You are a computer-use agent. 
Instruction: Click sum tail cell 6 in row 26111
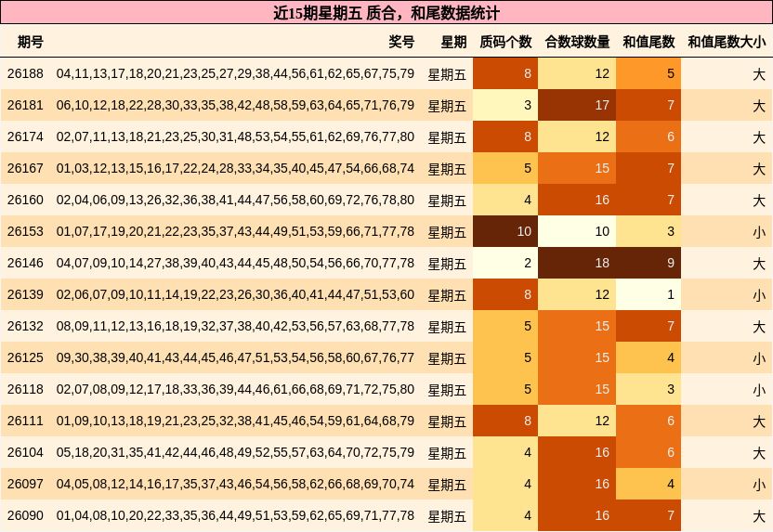coord(649,421)
